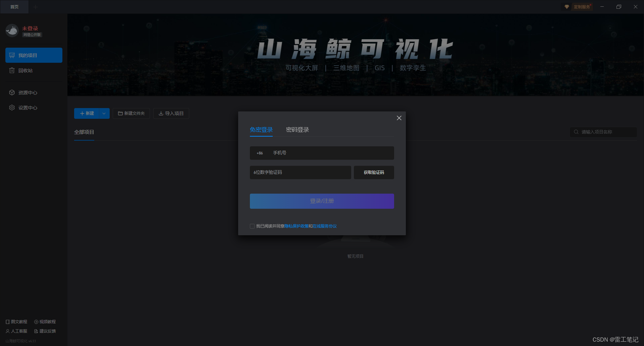Switch to 免密登录 tab

261,130
